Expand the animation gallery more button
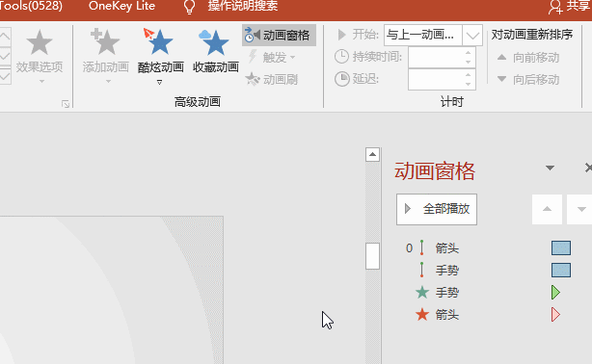This screenshot has width=592, height=364. [5, 75]
